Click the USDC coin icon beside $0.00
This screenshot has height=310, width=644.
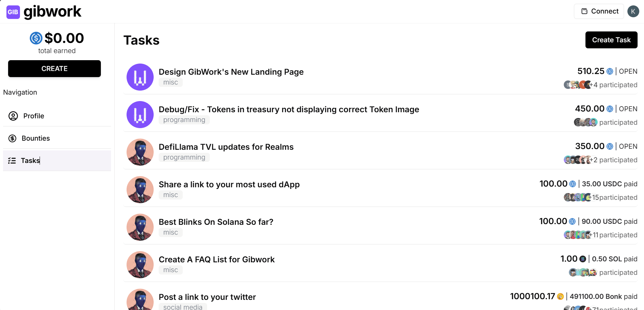point(36,38)
